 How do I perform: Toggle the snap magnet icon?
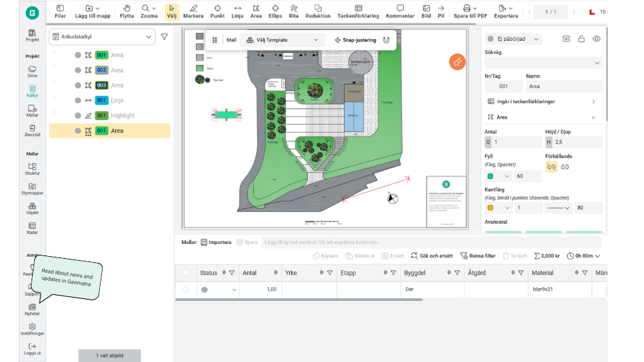tap(386, 40)
